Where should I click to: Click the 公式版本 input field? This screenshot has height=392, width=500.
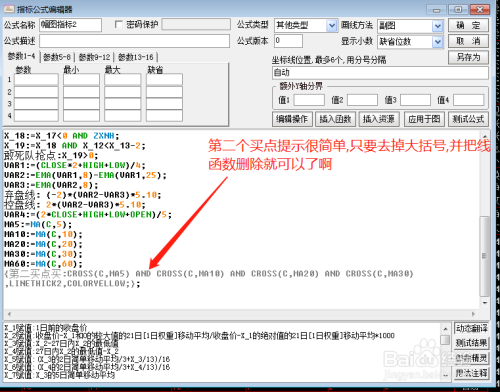(x=289, y=41)
